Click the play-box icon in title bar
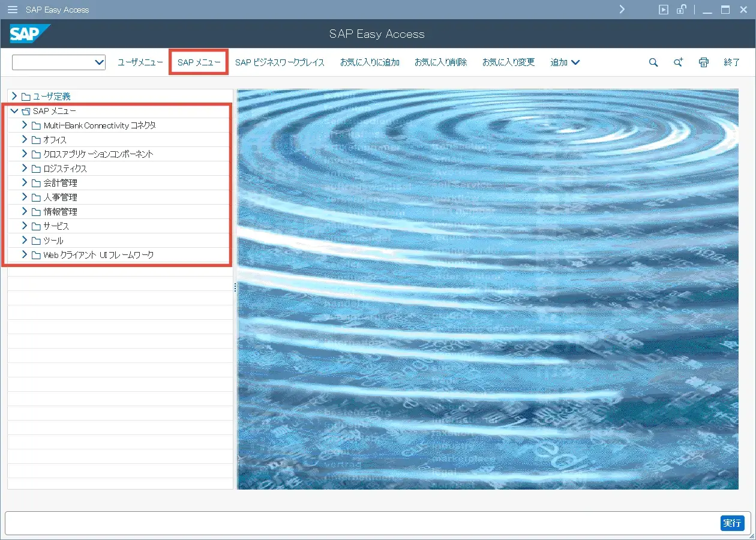Viewport: 756px width, 540px height. tap(663, 10)
